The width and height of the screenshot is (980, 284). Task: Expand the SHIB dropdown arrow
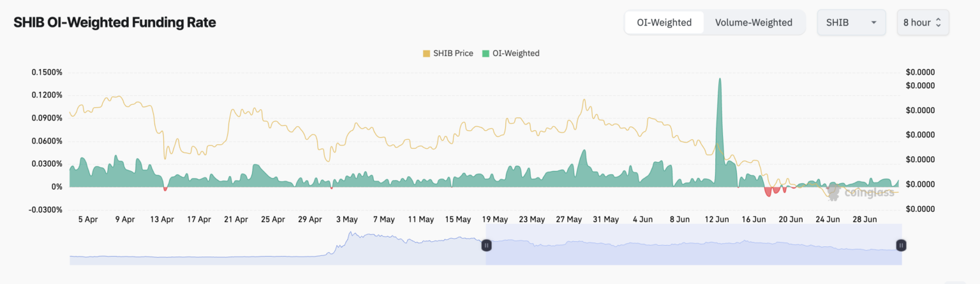(x=873, y=22)
